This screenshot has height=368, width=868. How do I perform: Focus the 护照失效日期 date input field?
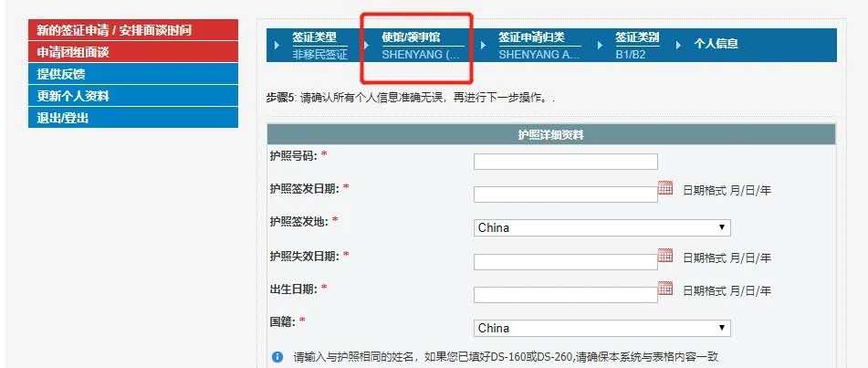tap(565, 262)
